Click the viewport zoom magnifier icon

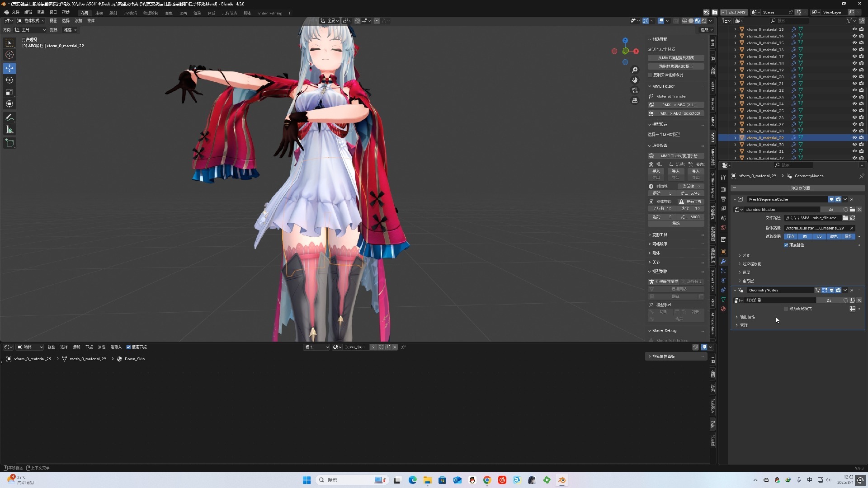[x=635, y=70]
